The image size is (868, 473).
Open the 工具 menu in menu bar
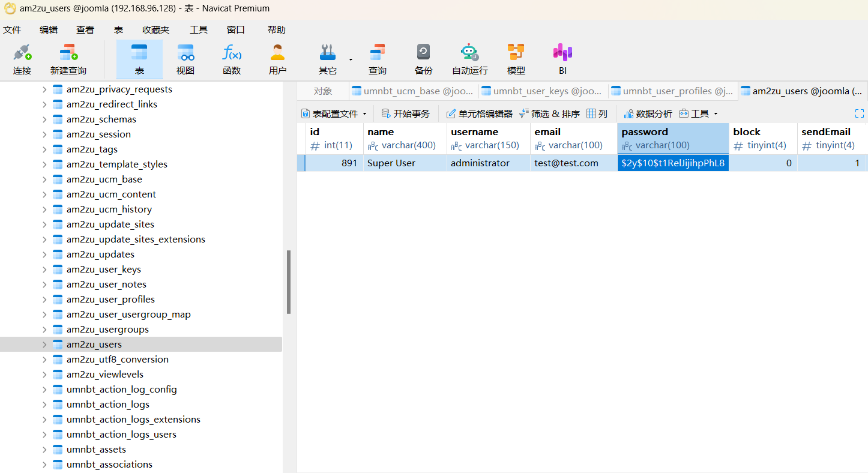pos(199,29)
